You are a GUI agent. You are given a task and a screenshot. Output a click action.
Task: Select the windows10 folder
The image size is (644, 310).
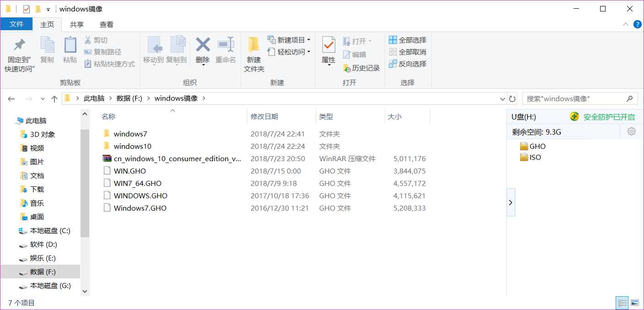pos(133,146)
